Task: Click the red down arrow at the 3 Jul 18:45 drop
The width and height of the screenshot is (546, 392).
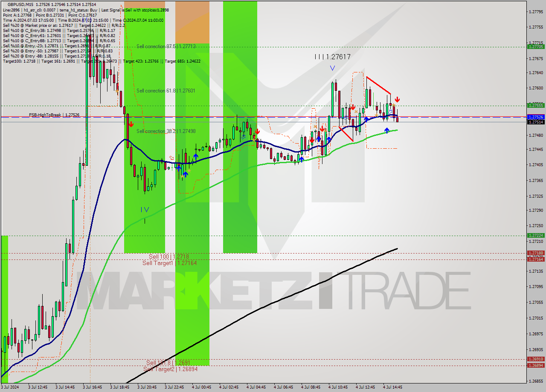Action: coord(131,124)
